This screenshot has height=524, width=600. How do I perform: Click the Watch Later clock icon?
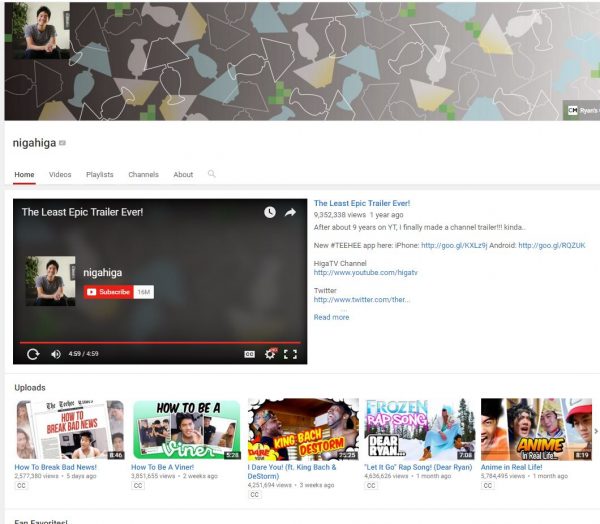[x=270, y=212]
